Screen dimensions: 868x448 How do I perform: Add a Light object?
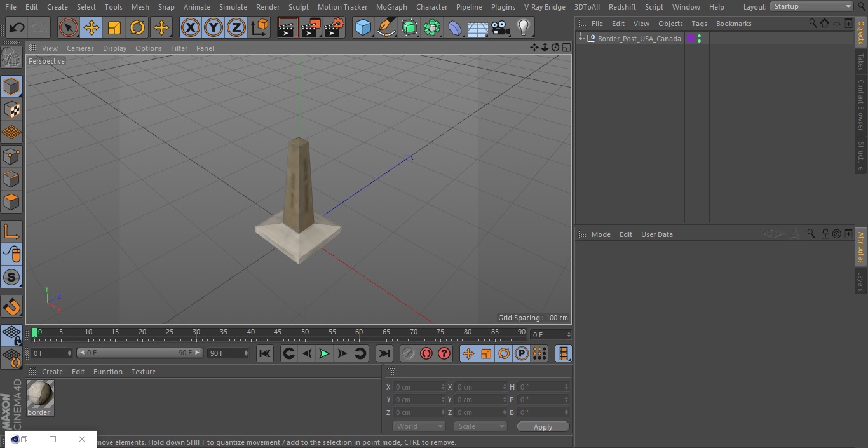tap(524, 27)
